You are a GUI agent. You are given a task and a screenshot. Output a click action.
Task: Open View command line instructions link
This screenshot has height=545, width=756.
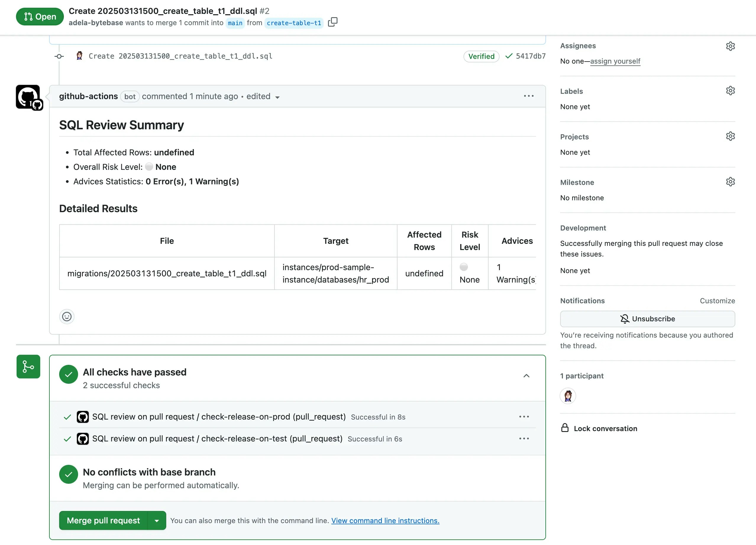click(x=385, y=520)
